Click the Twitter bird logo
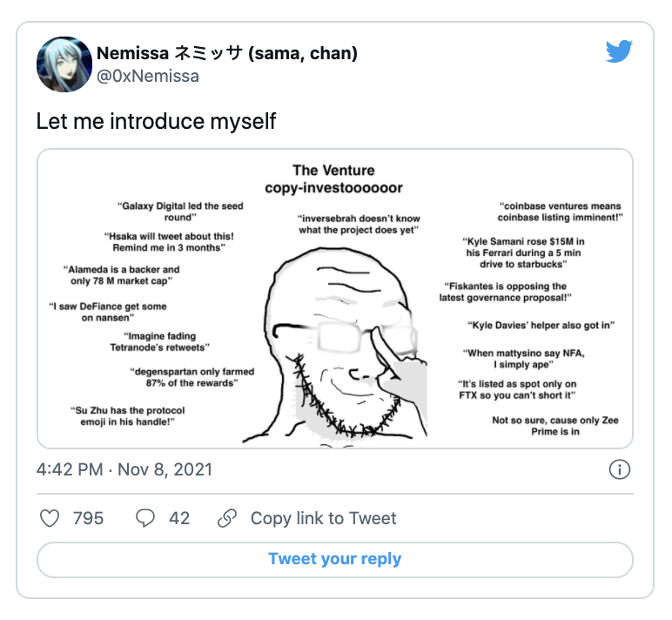 pos(619,52)
